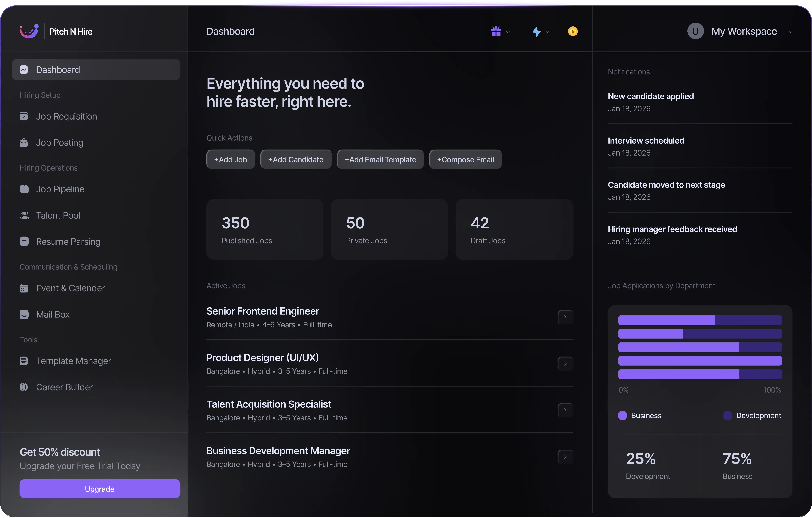The height and width of the screenshot is (518, 812).
Task: Click the Business legend color swatch
Action: point(623,416)
